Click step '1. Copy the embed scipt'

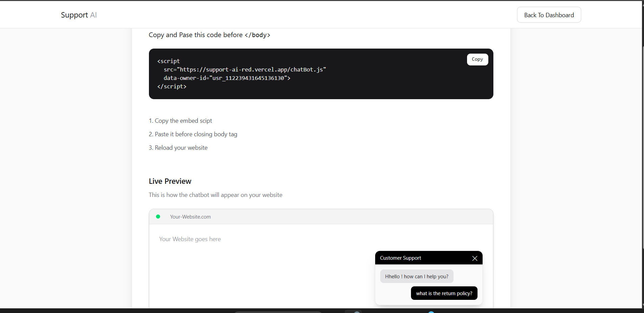click(180, 121)
